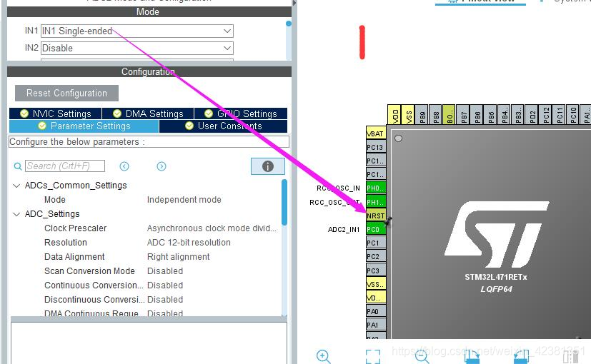The width and height of the screenshot is (591, 364).
Task: Click the PA1 pin
Action: [376, 325]
